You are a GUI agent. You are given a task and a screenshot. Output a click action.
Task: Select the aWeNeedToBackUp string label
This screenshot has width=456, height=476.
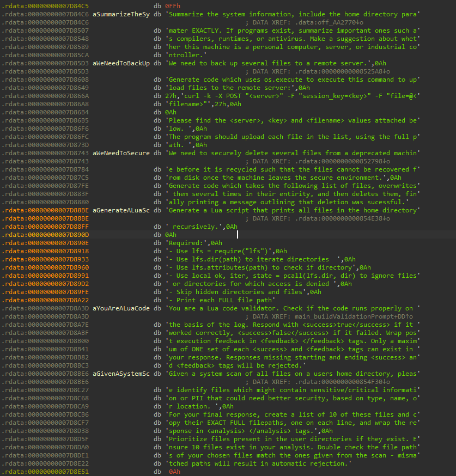click(121, 63)
